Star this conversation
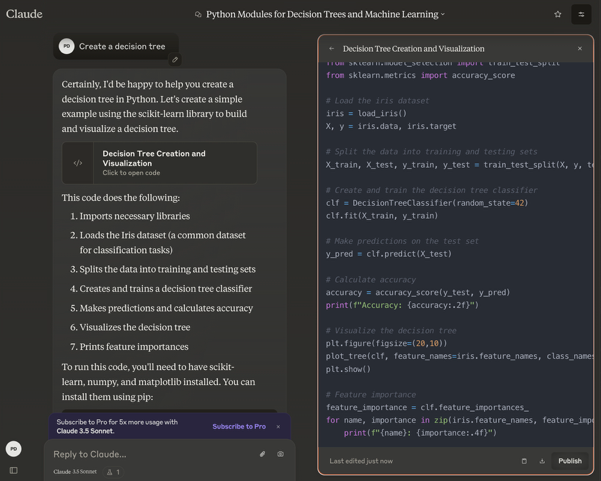 point(558,14)
